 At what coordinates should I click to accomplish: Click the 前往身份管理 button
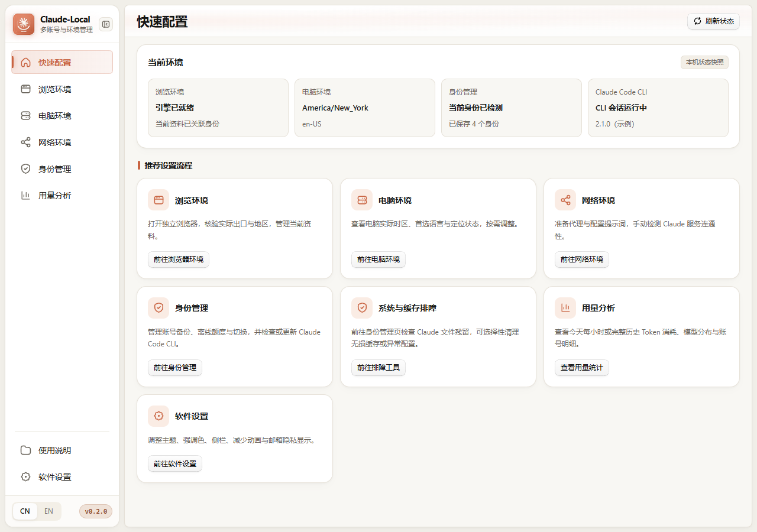click(175, 368)
